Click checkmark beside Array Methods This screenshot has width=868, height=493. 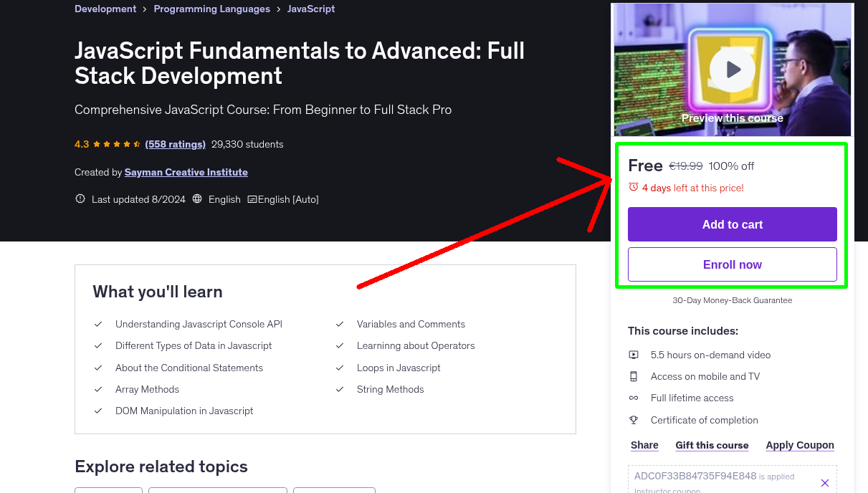(98, 389)
